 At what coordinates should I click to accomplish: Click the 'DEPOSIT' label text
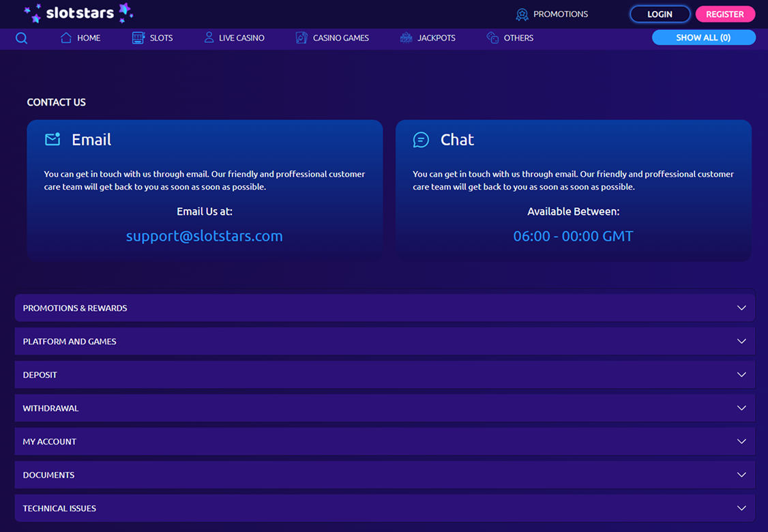click(40, 374)
